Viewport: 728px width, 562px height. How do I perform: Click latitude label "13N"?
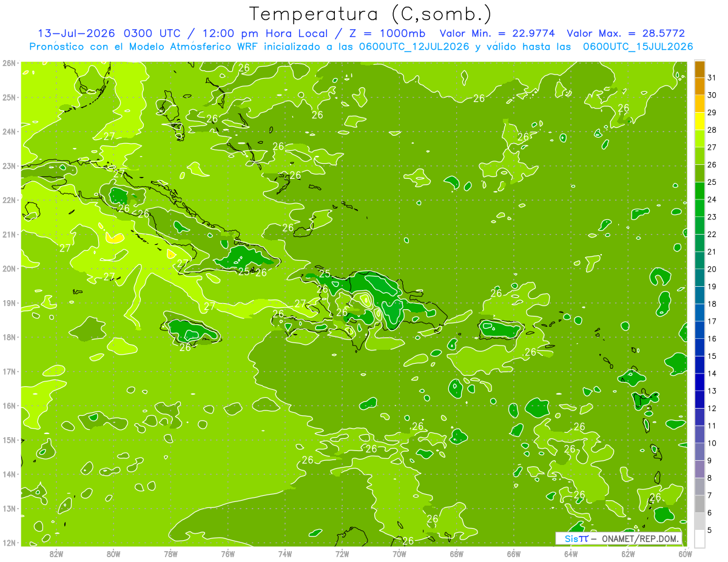9,509
